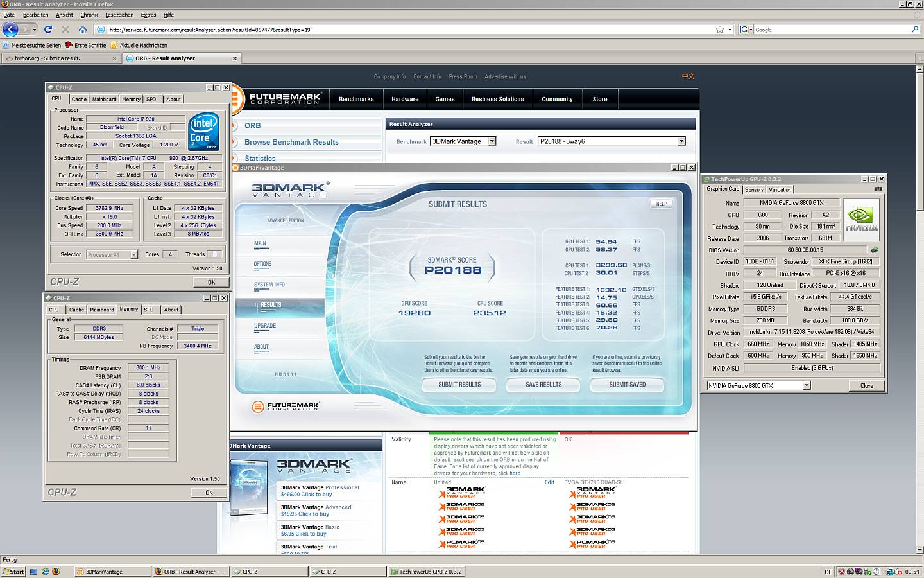
Task: Click Community in Futuremark navigation bar
Action: [x=557, y=99]
